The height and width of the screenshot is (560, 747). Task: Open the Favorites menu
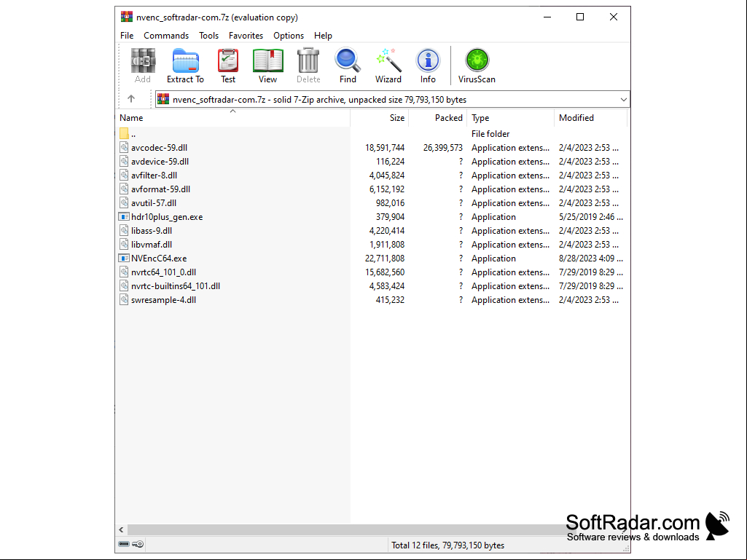(246, 36)
